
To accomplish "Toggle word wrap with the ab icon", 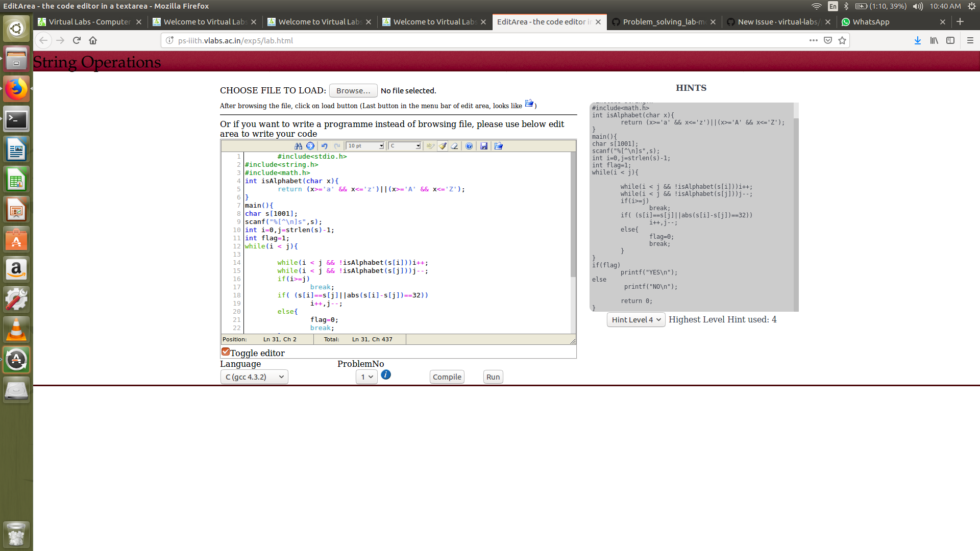I will 430,146.
